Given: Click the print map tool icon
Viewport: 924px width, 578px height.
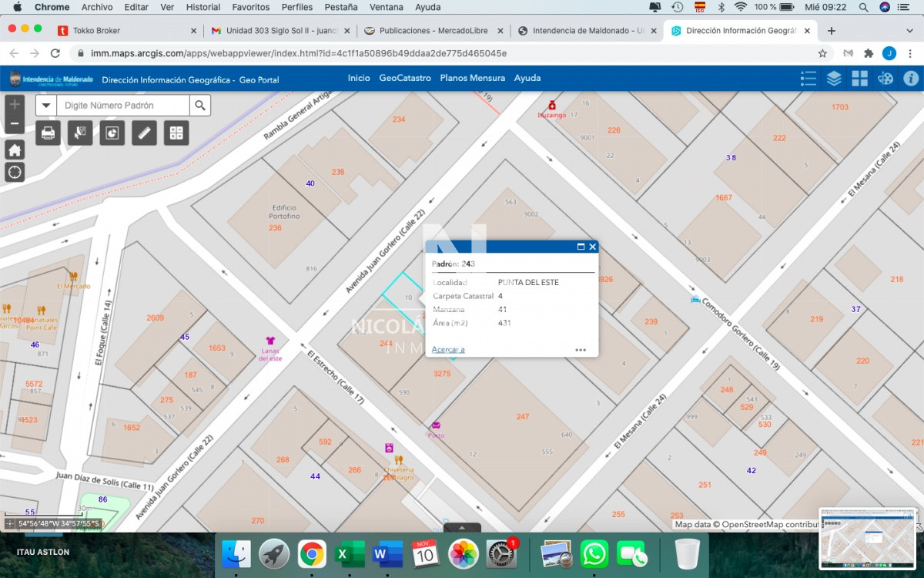Looking at the screenshot, I should click(48, 133).
